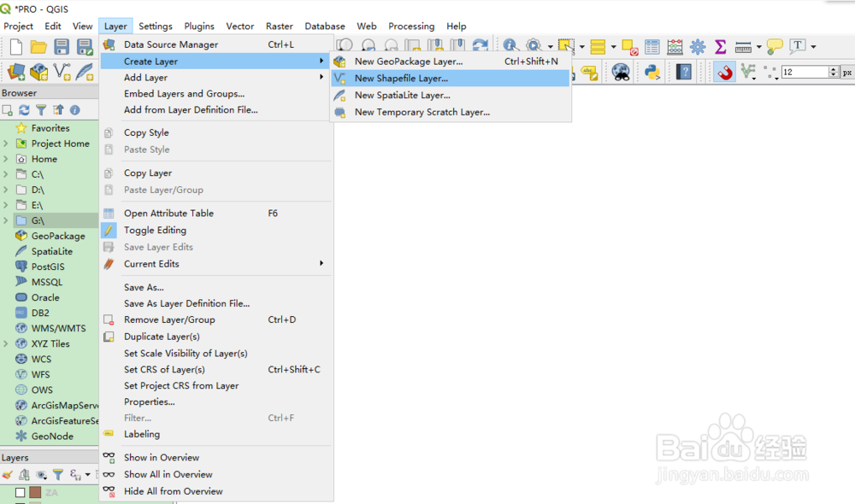This screenshot has width=855, height=504.
Task: Click the New GeoPackage Layer toolbar icon
Action: (x=38, y=72)
